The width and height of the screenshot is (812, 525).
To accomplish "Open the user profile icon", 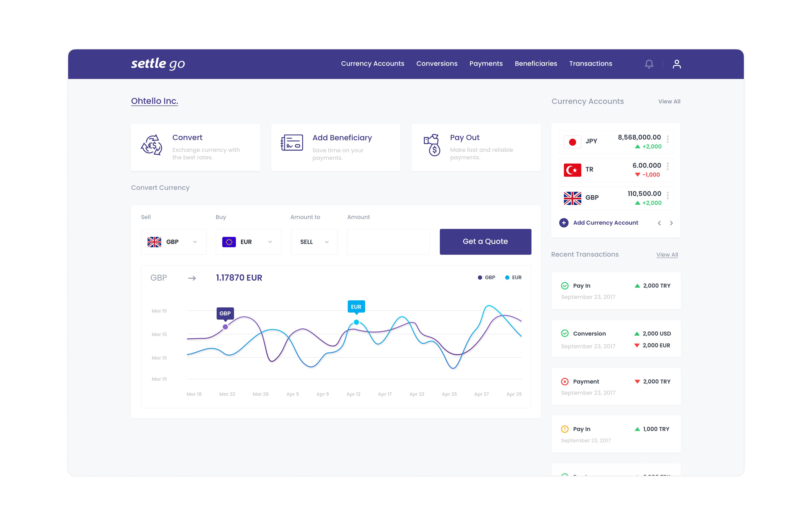I will click(676, 64).
